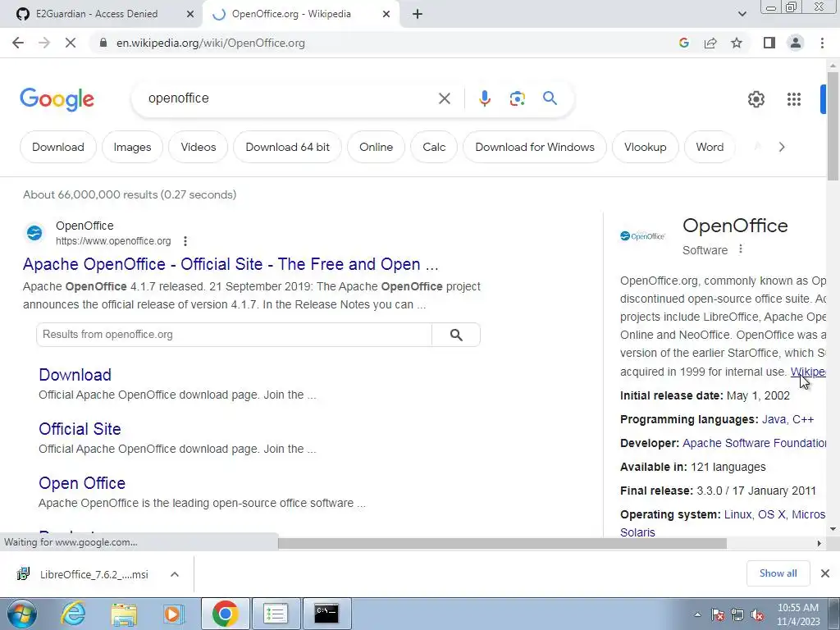Click the Google logo
Screen dimensions: 840x630
tap(57, 99)
